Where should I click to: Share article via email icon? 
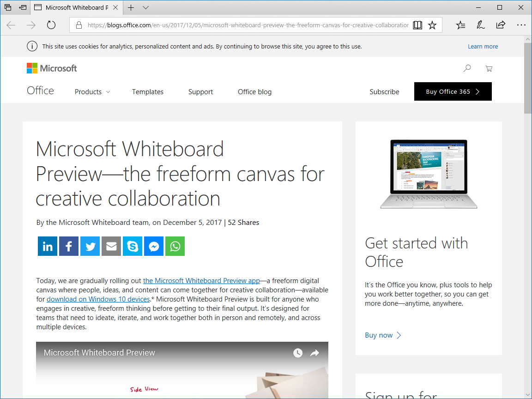(111, 246)
